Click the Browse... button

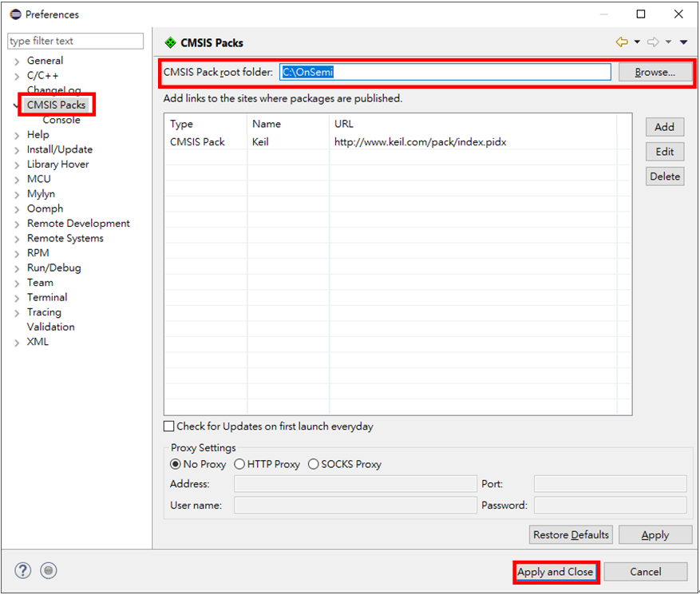[x=655, y=72]
